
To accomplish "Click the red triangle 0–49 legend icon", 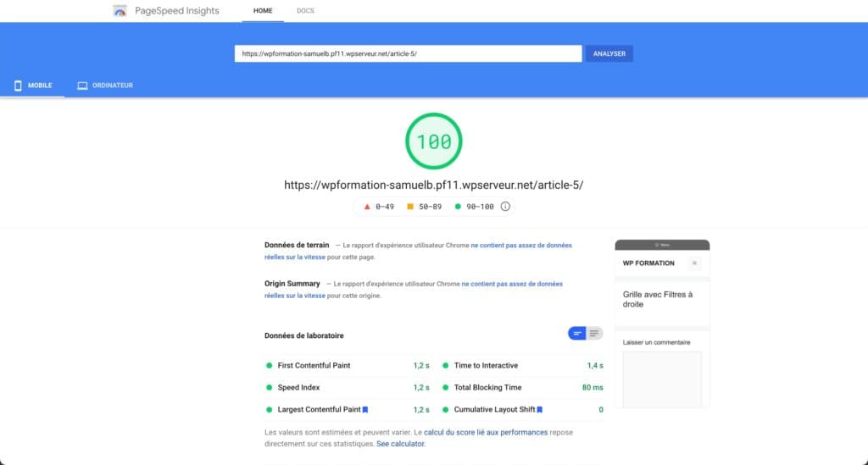I will coord(367,206).
